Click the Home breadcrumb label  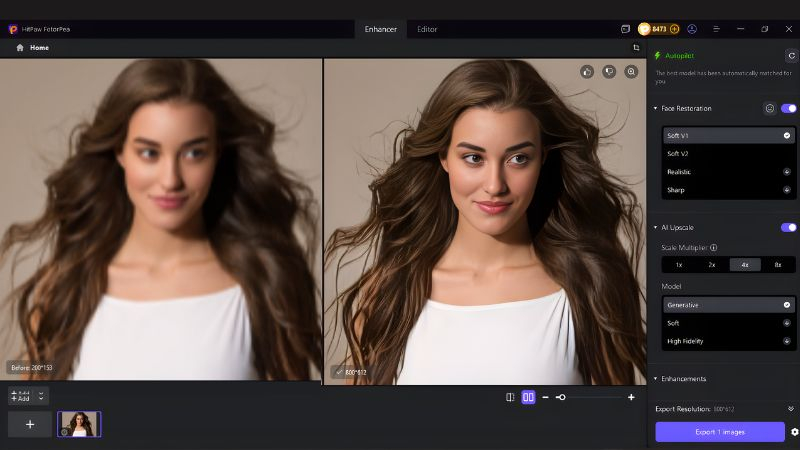39,47
